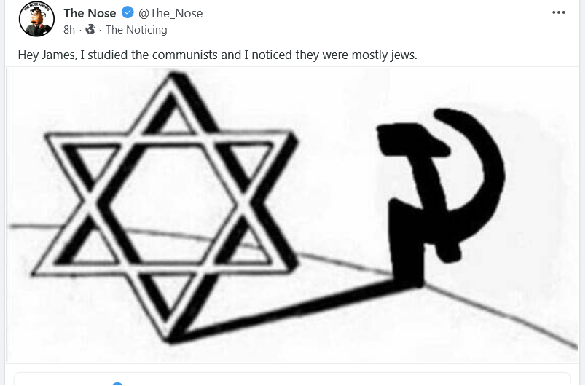Open the attached post image
The image size is (588, 386).
(292, 215)
